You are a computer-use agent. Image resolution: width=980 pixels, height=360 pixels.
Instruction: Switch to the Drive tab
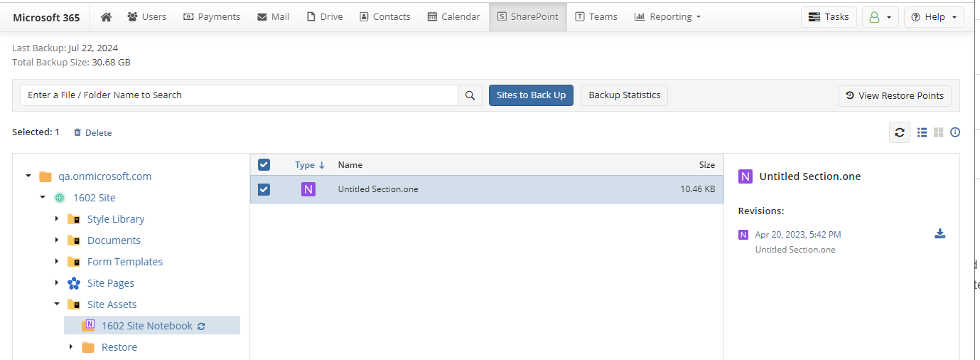point(325,16)
